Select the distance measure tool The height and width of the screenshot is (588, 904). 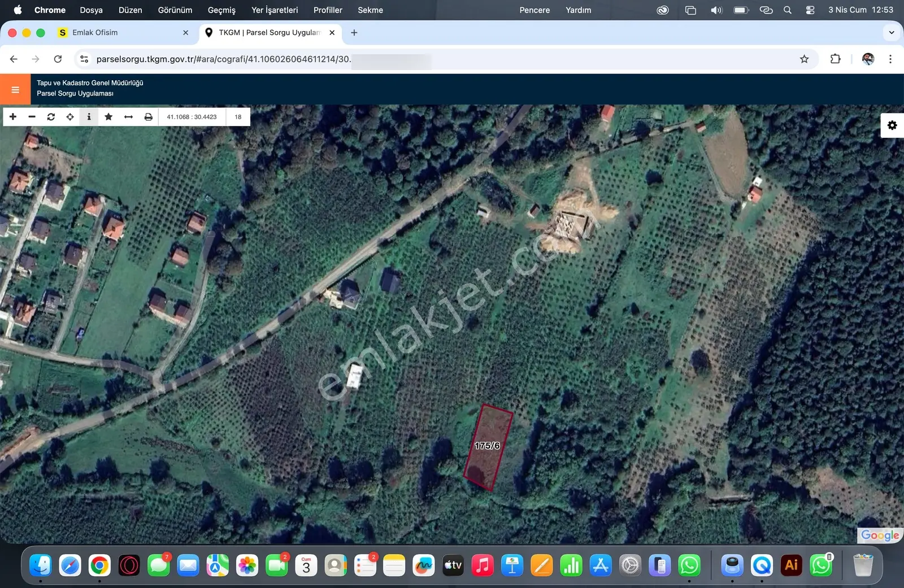click(x=128, y=117)
